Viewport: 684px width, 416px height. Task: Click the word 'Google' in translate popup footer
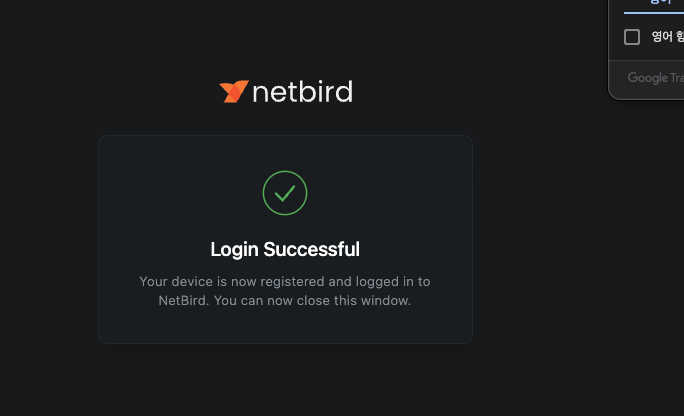coord(648,77)
